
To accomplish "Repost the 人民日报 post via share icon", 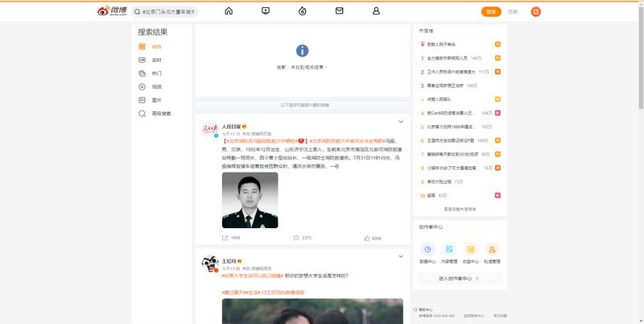I will (225, 239).
